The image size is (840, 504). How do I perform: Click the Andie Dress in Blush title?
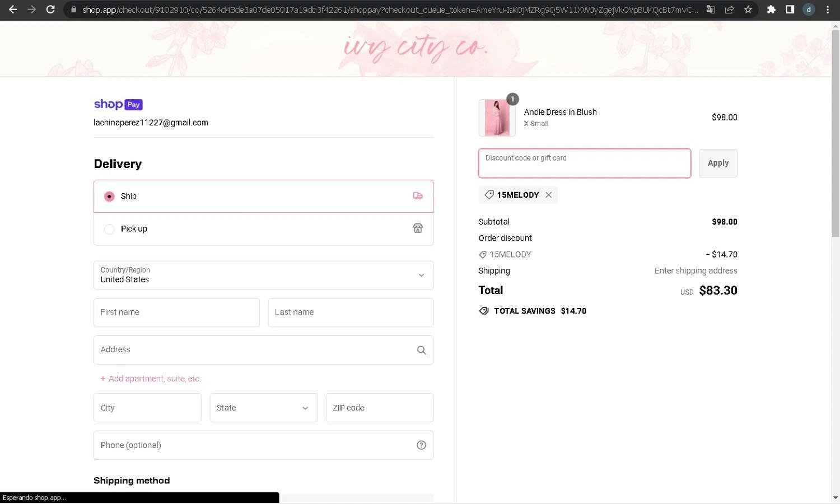561,112
